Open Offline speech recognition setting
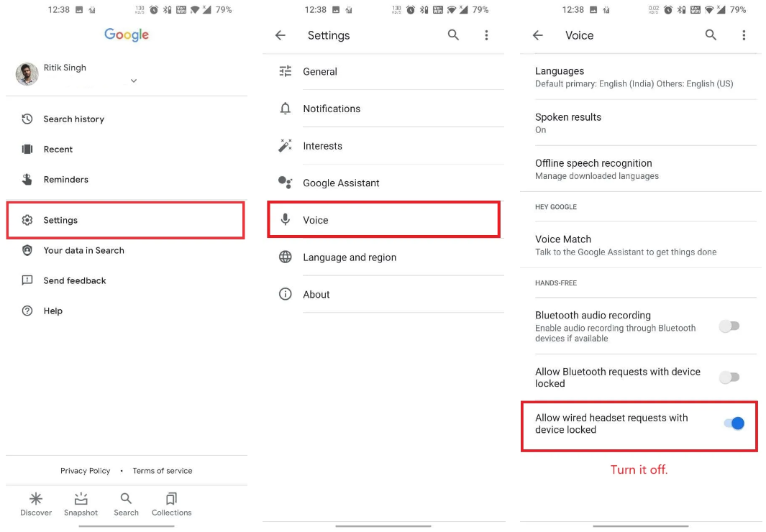Screen dimensions: 766x532 [x=640, y=169]
